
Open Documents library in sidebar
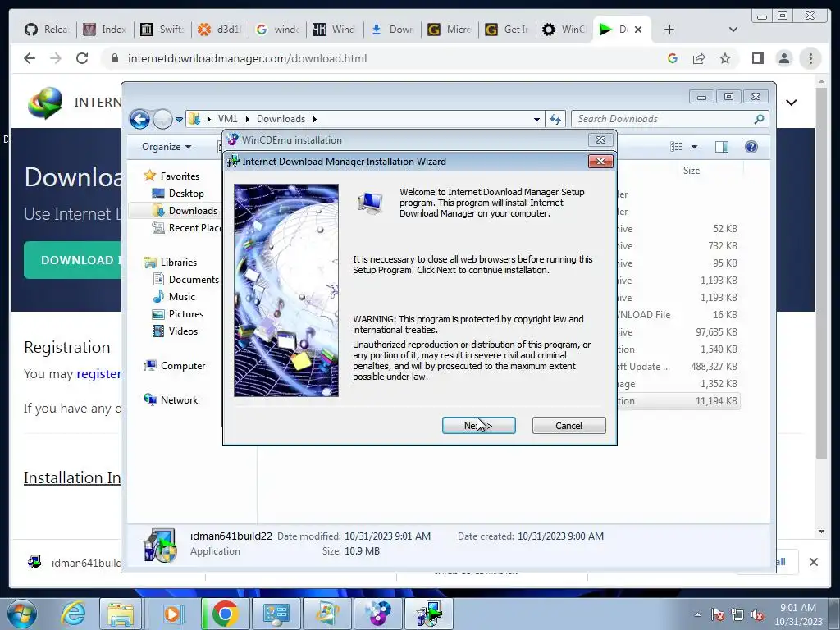pyautogui.click(x=194, y=279)
